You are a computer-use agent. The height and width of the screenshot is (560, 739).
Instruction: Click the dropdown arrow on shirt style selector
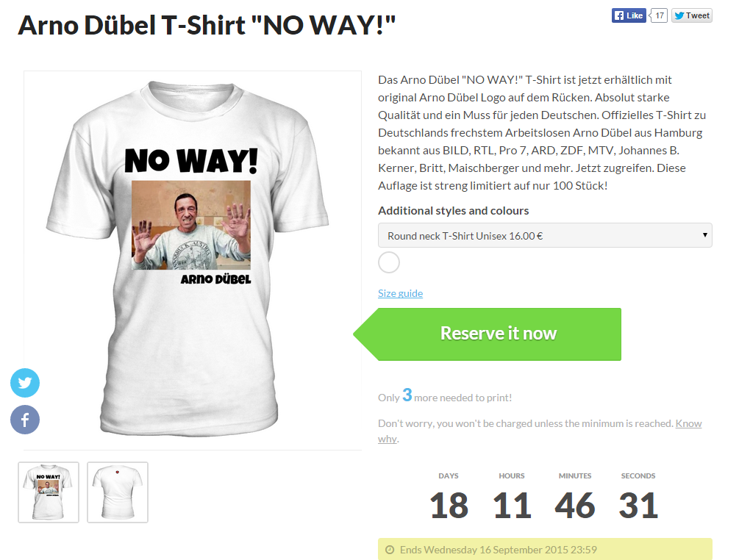pyautogui.click(x=704, y=235)
